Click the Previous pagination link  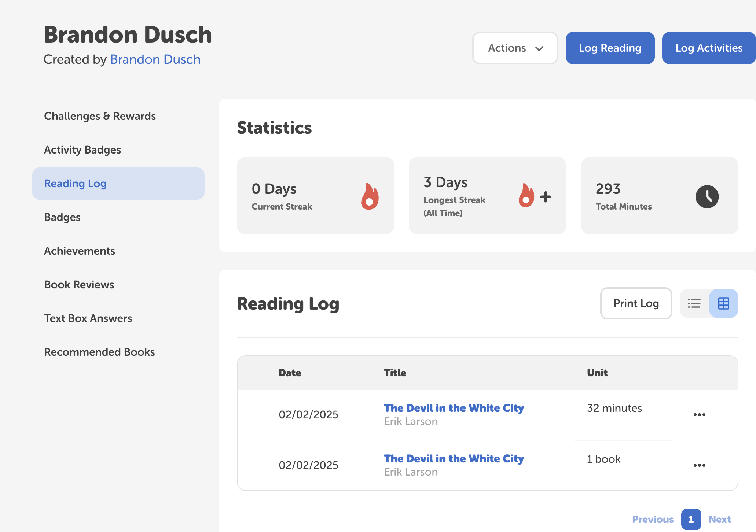point(653,519)
